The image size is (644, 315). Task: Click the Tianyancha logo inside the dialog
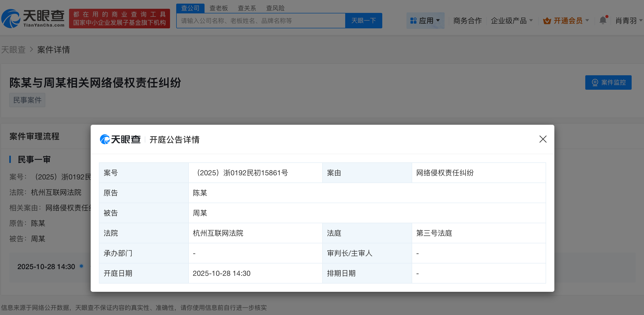[x=120, y=139]
